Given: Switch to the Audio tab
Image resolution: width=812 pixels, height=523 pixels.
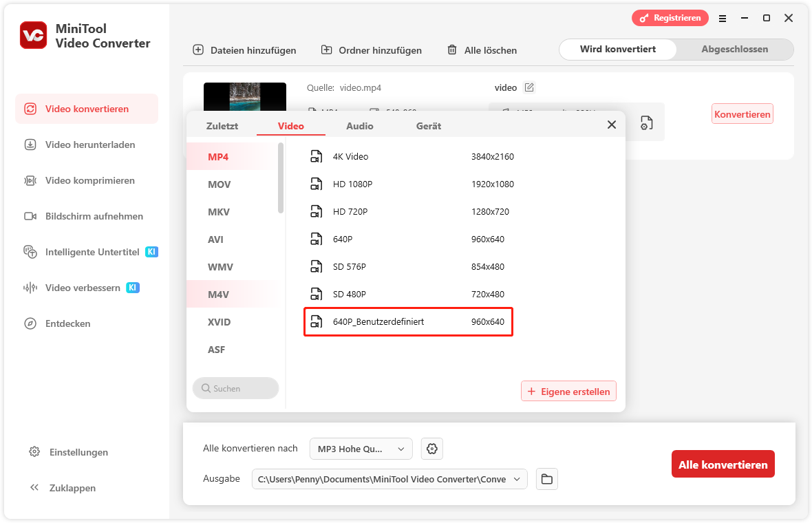Looking at the screenshot, I should coord(359,126).
